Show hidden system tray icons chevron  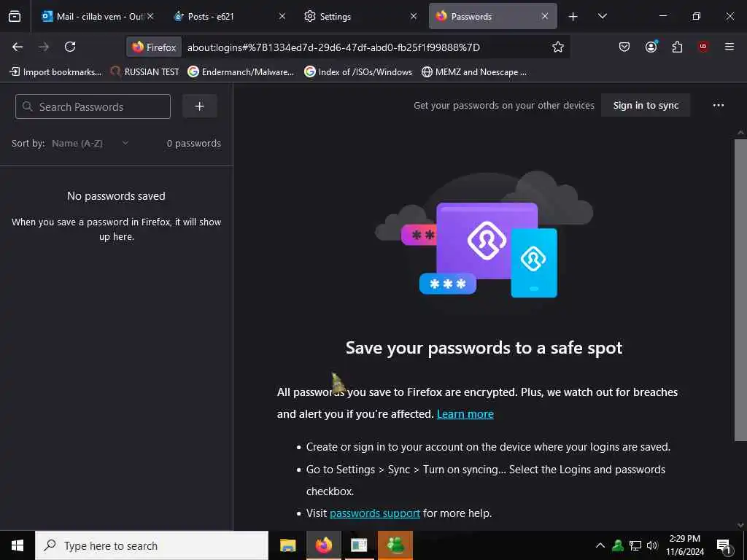[600, 545]
